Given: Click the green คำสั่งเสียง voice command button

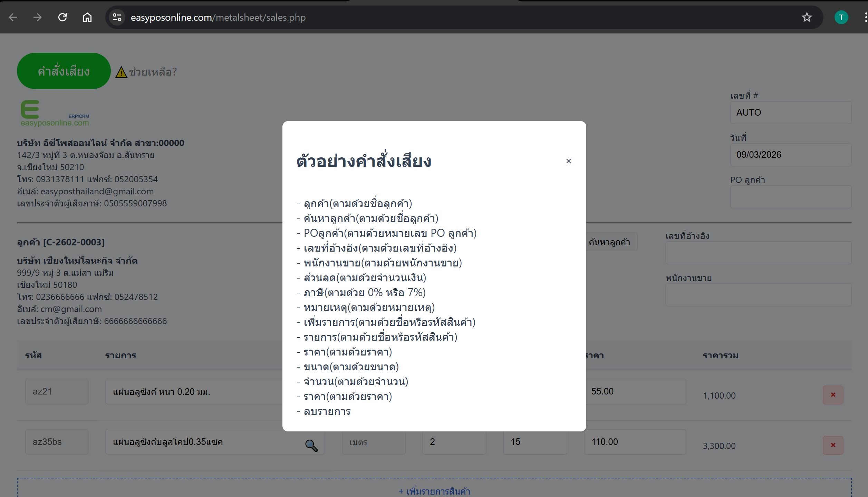Looking at the screenshot, I should [64, 71].
